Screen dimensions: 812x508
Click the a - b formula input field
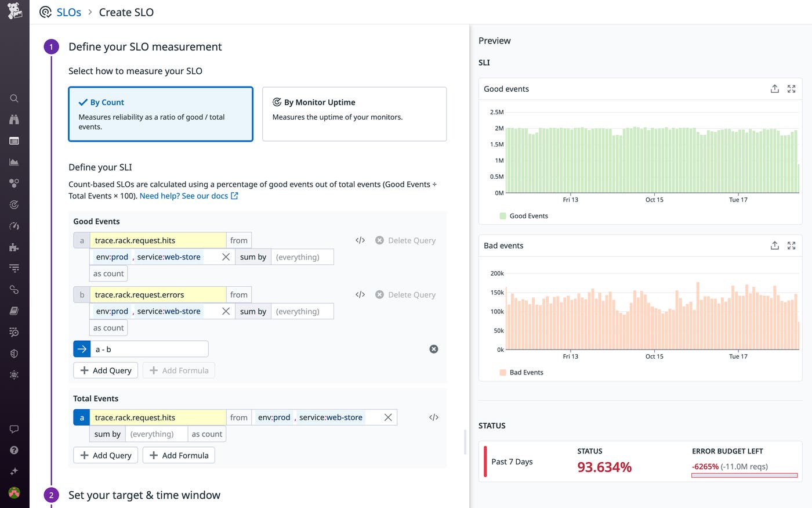[150, 349]
